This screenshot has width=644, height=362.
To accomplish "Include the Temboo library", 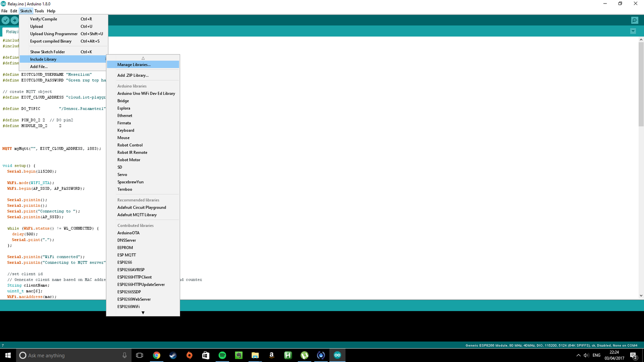I will (x=143, y=189).
